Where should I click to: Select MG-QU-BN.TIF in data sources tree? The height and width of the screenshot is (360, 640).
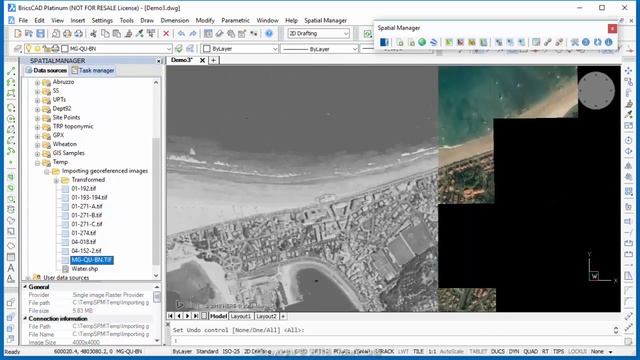click(92, 260)
